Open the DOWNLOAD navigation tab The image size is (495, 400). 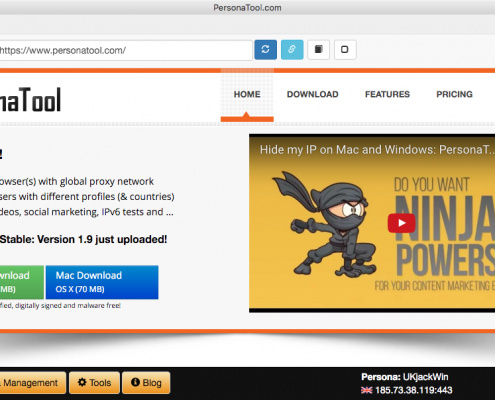pyautogui.click(x=313, y=94)
